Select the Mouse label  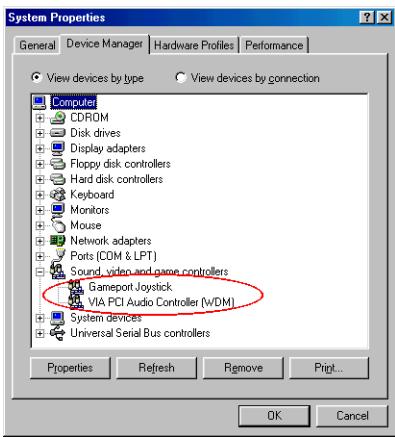(86, 225)
